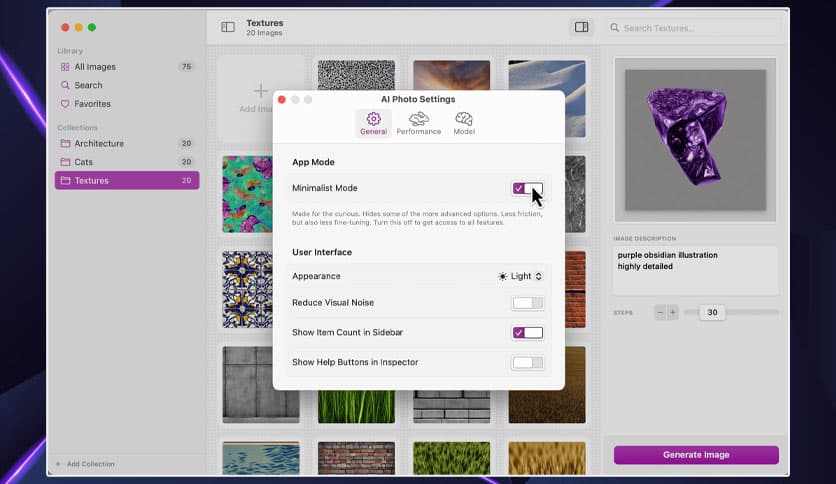Toggle Minimalist Mode switch
Image resolution: width=836 pixels, height=484 pixels.
[527, 188]
